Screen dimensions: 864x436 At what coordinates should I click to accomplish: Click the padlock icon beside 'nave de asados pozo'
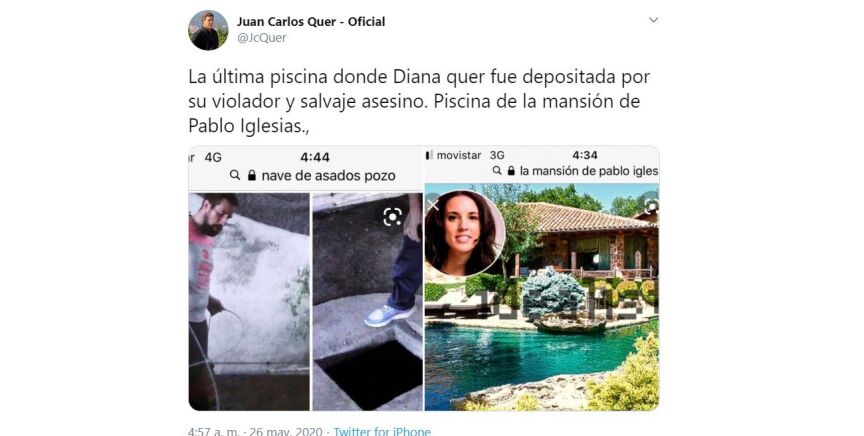click(252, 175)
